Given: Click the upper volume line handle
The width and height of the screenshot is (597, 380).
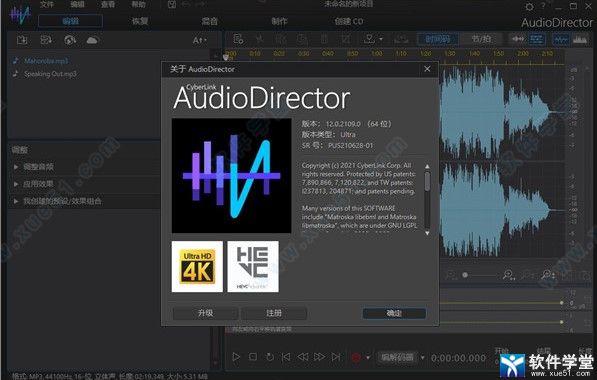Looking at the screenshot, I should (562, 303).
